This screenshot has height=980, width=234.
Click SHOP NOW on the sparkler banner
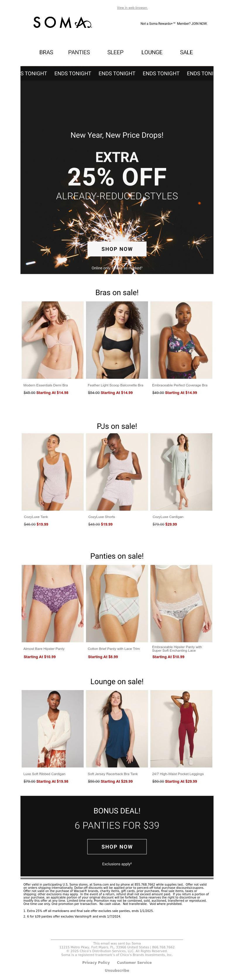pos(117,249)
